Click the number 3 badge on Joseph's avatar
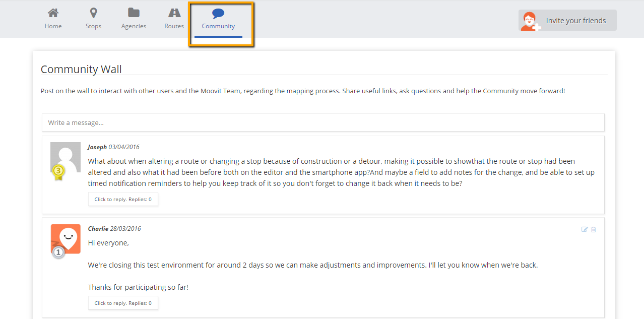Screen dimensions: 644x319 [x=58, y=171]
